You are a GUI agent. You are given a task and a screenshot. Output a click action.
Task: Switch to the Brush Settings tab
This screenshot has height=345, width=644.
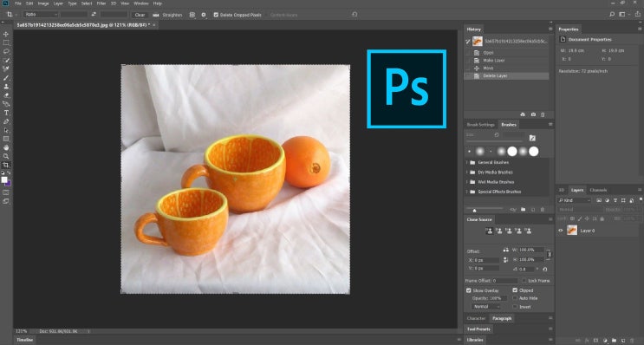480,125
